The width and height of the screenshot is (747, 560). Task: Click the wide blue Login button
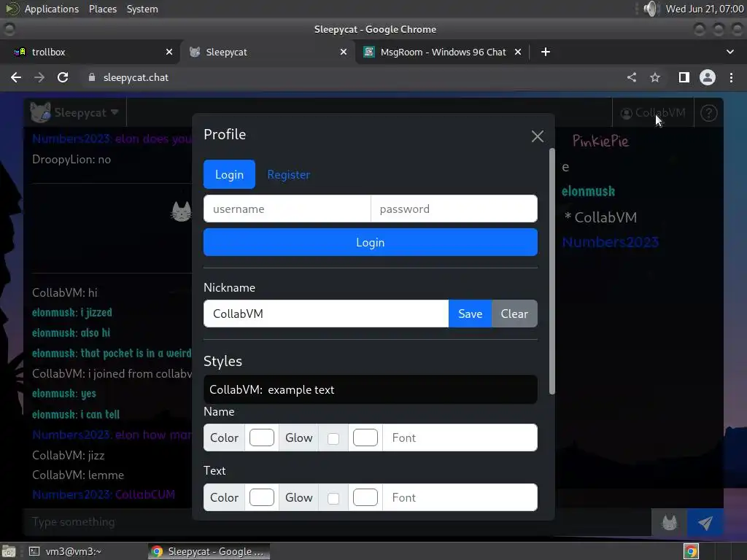(370, 242)
